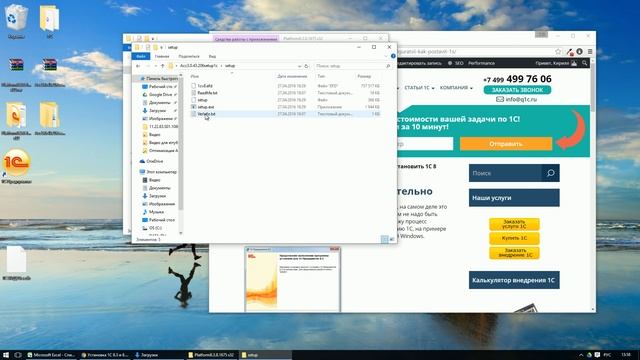Open the Вид ribbon tab
640x360 pixels.
[212, 56]
